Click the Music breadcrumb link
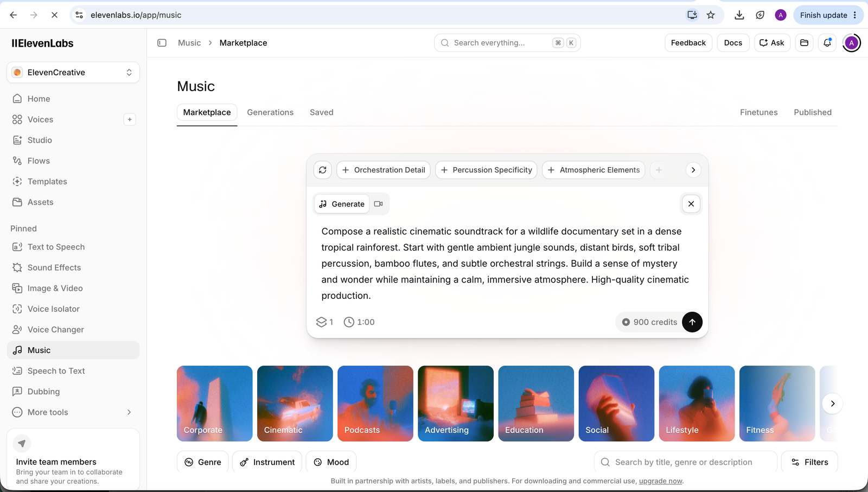 [189, 43]
